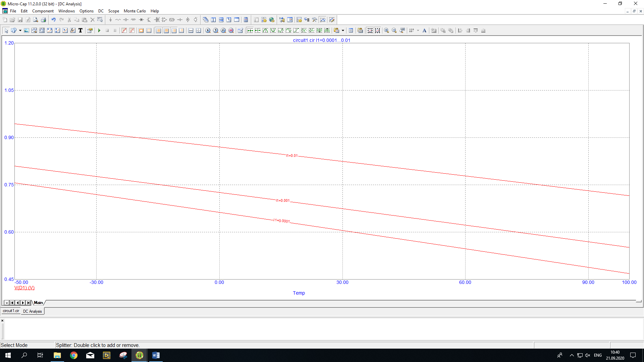Toggle the Peak cursor positioning mode
The width and height of the screenshot is (644, 362).
coord(265,31)
